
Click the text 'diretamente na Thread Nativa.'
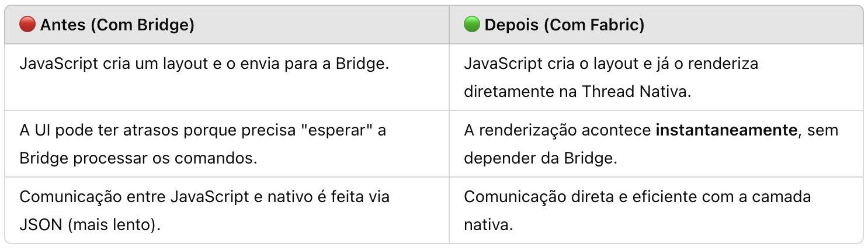point(578,93)
